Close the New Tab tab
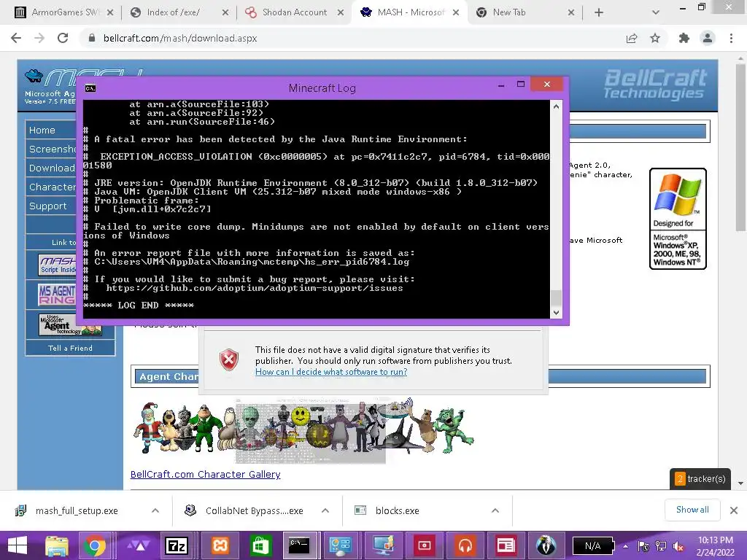747x560 pixels. coord(571,12)
